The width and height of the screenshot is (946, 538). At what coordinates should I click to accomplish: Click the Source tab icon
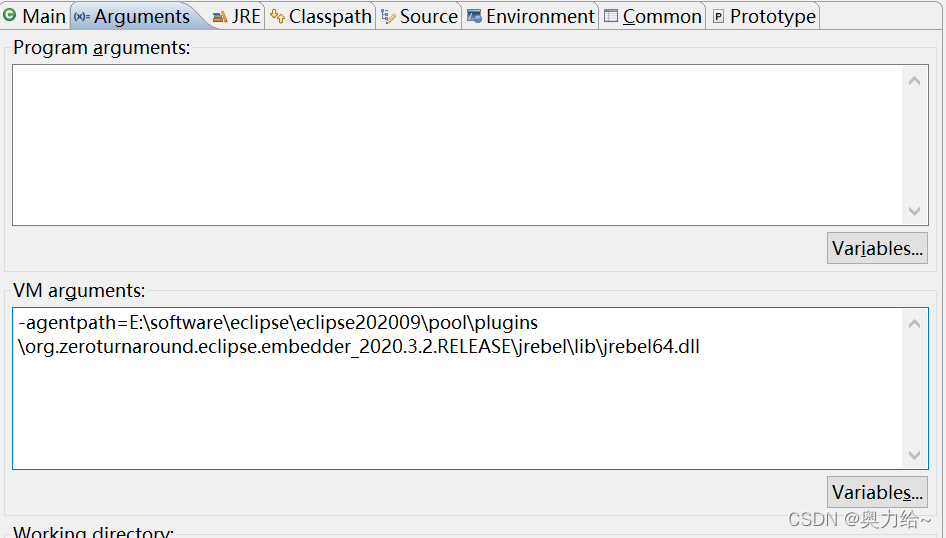(x=388, y=17)
